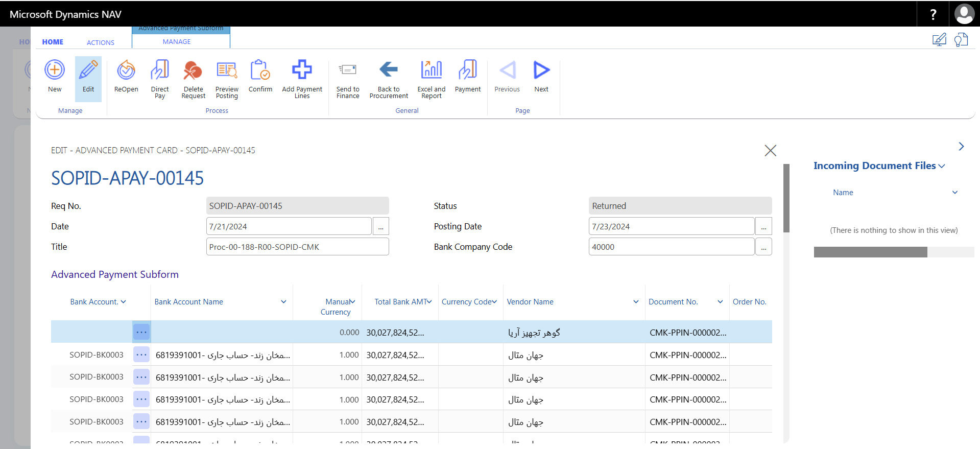Click Delete Request icon

pyautogui.click(x=193, y=70)
